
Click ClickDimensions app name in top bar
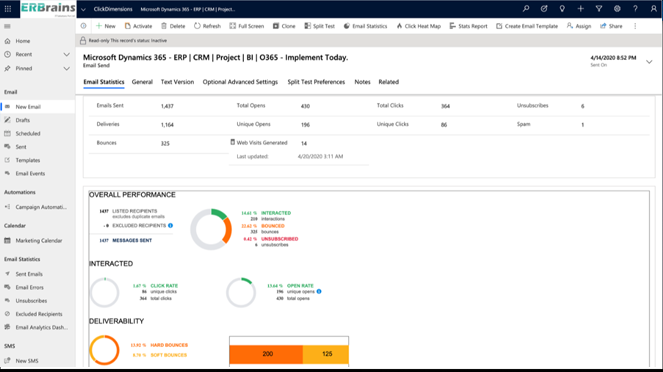click(113, 9)
